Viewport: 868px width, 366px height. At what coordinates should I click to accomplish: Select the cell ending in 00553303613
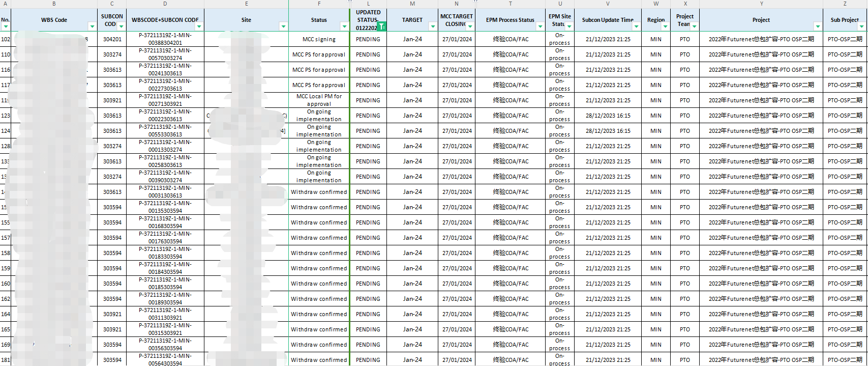(165, 131)
